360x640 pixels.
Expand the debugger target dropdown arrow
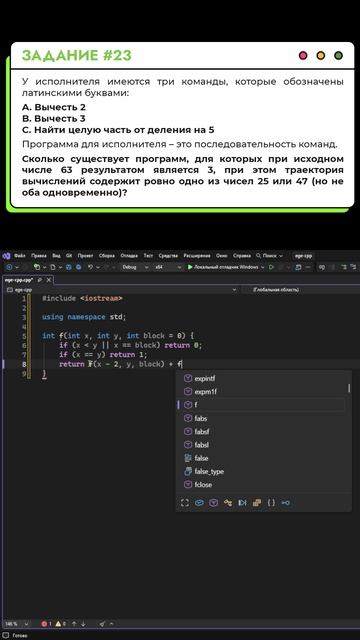click(263, 267)
